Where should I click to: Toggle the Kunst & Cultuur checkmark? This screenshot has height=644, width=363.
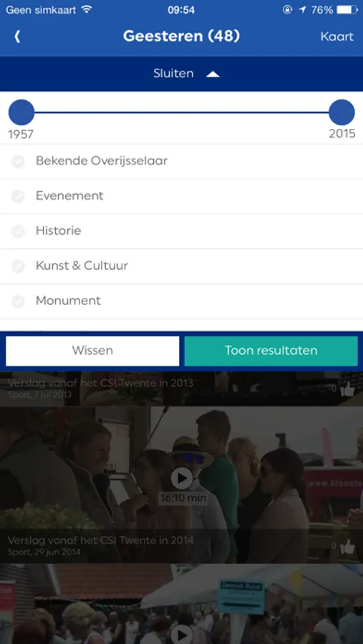[18, 266]
